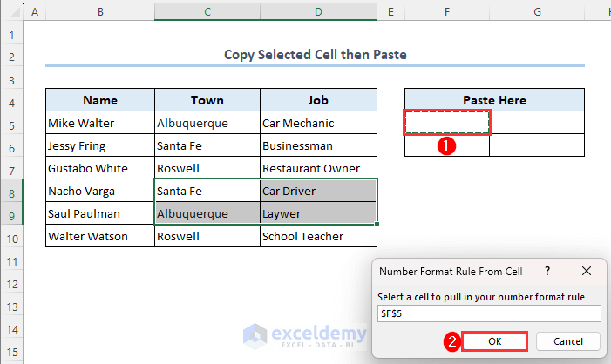611x364 pixels.
Task: Select cell 'Laywer'
Action: (x=318, y=213)
